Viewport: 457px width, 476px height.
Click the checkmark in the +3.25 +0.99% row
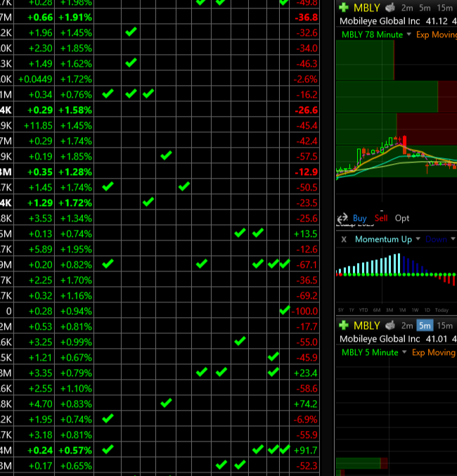(x=240, y=341)
